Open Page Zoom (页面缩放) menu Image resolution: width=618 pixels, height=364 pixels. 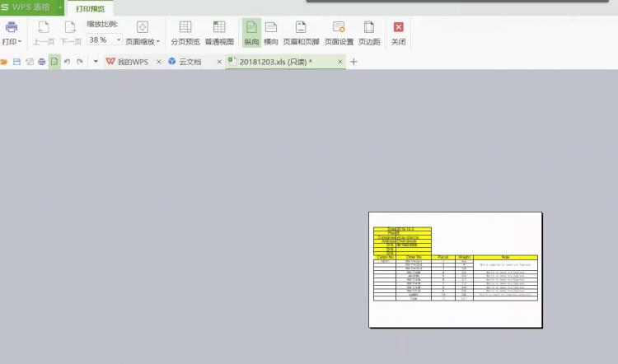tap(143, 34)
